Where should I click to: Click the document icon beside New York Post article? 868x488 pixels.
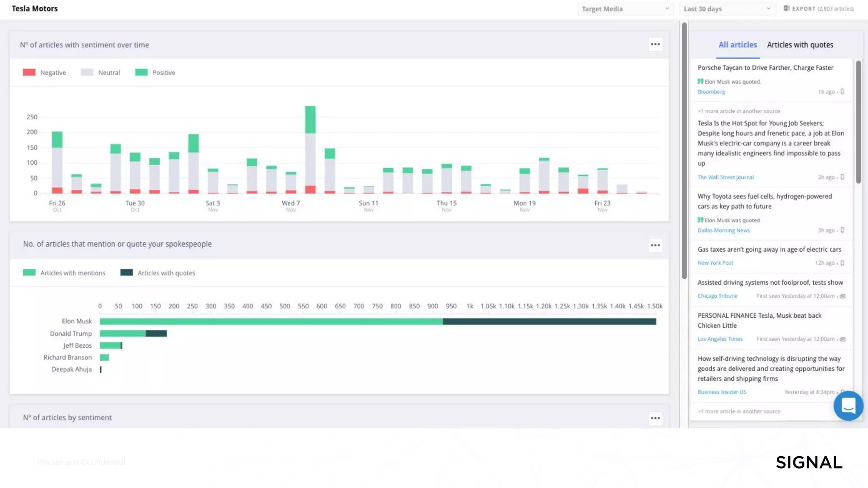tap(843, 263)
